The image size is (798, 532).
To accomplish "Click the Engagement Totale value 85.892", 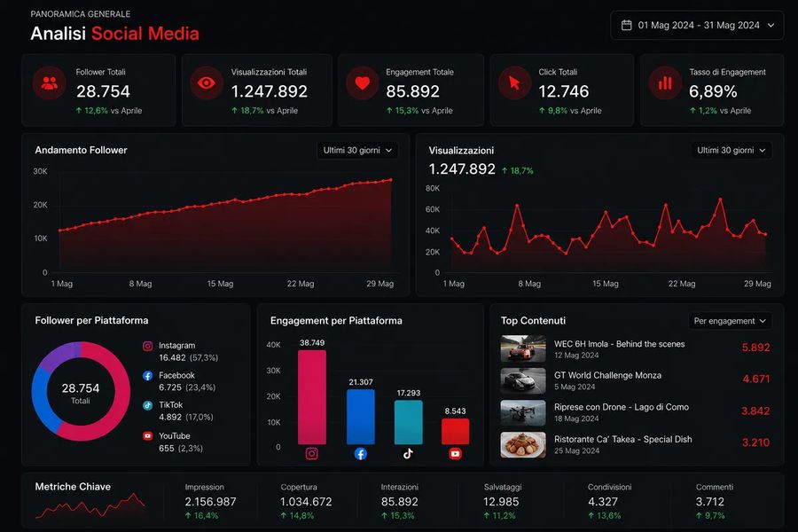I will pos(412,91).
